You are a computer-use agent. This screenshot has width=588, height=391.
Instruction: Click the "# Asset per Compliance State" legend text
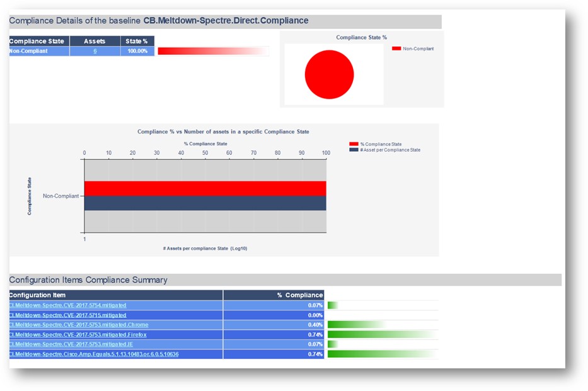pos(390,150)
